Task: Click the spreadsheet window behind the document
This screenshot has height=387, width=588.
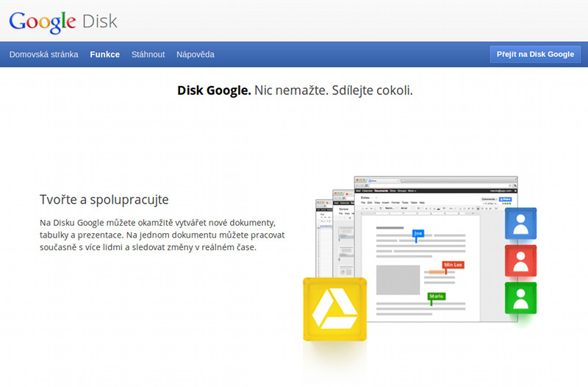Action: pyautogui.click(x=324, y=238)
